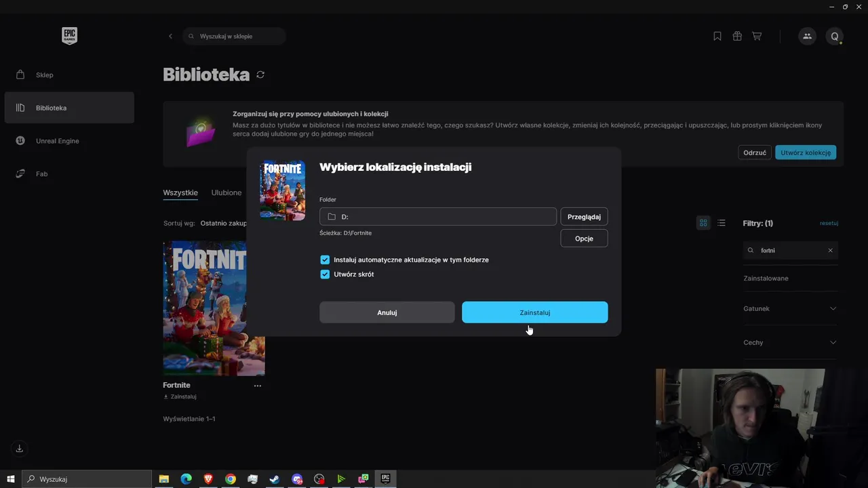Toggle Utwórz skrót checkbox
This screenshot has height=488, width=868.
coord(325,274)
